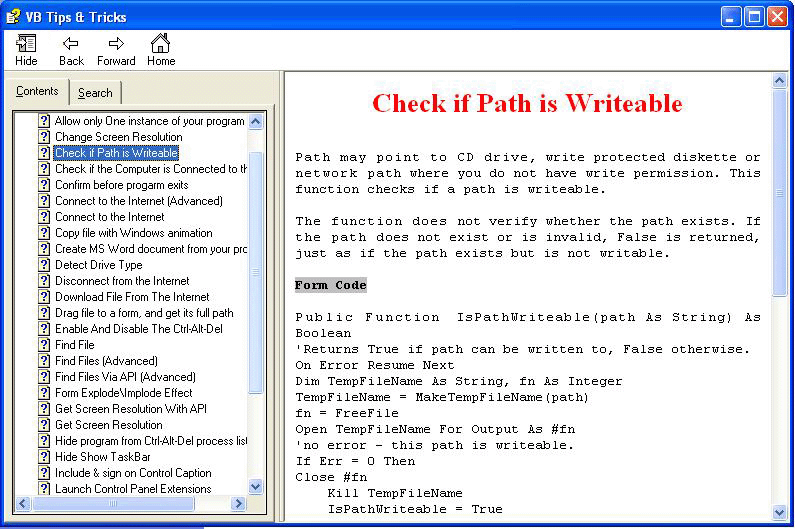The height and width of the screenshot is (529, 795).
Task: Switch to the Search tab
Action: tap(95, 93)
